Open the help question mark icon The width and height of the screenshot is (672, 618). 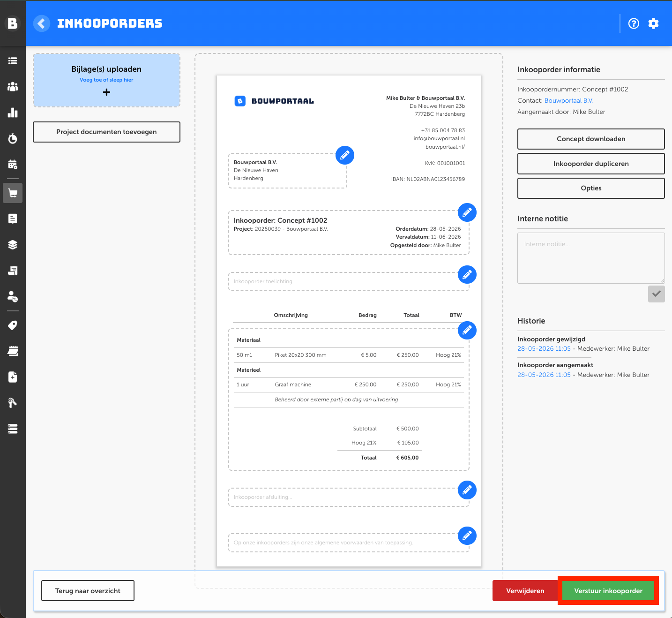pyautogui.click(x=634, y=23)
